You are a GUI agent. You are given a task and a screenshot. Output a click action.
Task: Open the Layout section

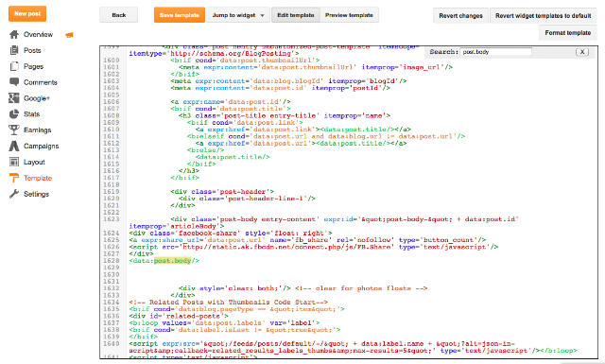click(x=34, y=162)
